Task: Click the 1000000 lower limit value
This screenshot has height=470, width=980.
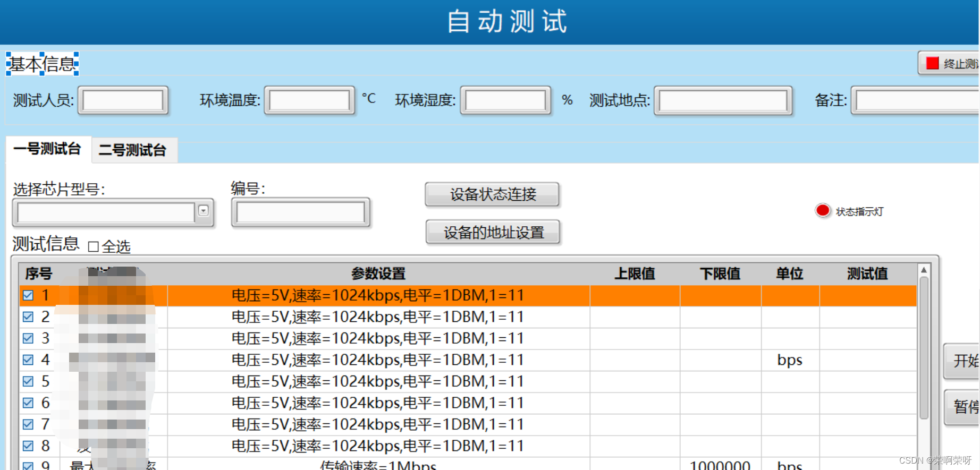Action: (x=720, y=465)
